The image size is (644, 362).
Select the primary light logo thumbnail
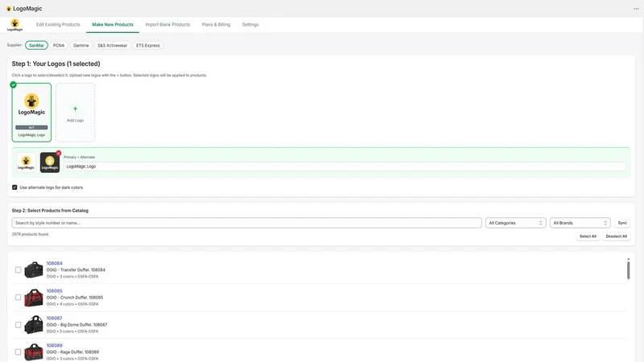point(26,162)
